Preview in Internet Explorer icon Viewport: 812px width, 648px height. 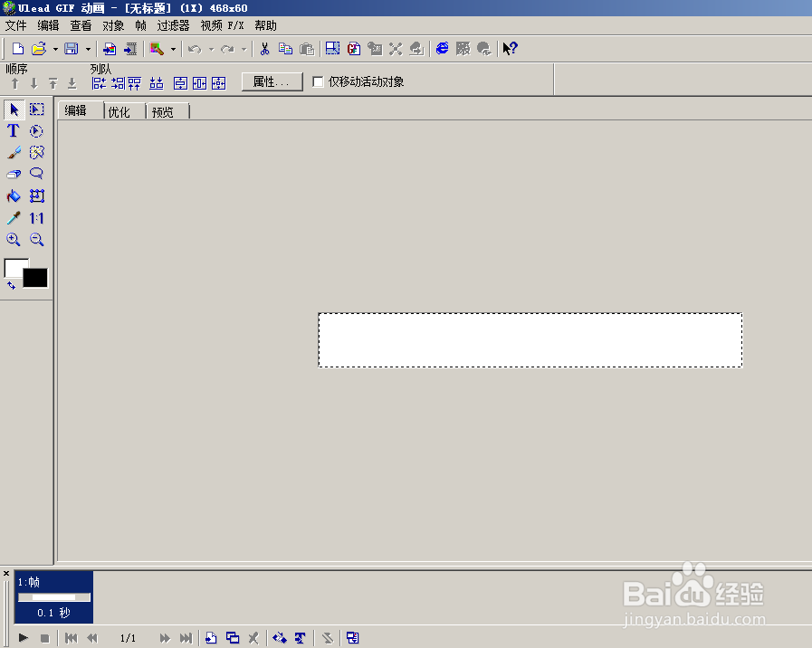pyautogui.click(x=443, y=49)
